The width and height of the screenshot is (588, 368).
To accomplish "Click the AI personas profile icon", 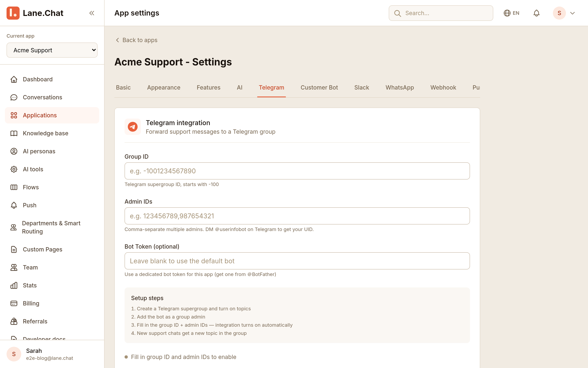I will [14, 151].
